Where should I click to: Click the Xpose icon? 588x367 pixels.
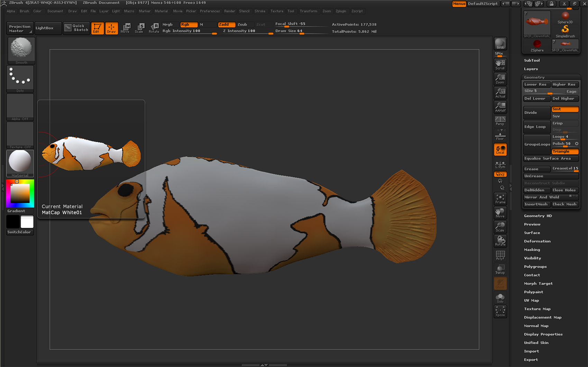[x=500, y=311]
